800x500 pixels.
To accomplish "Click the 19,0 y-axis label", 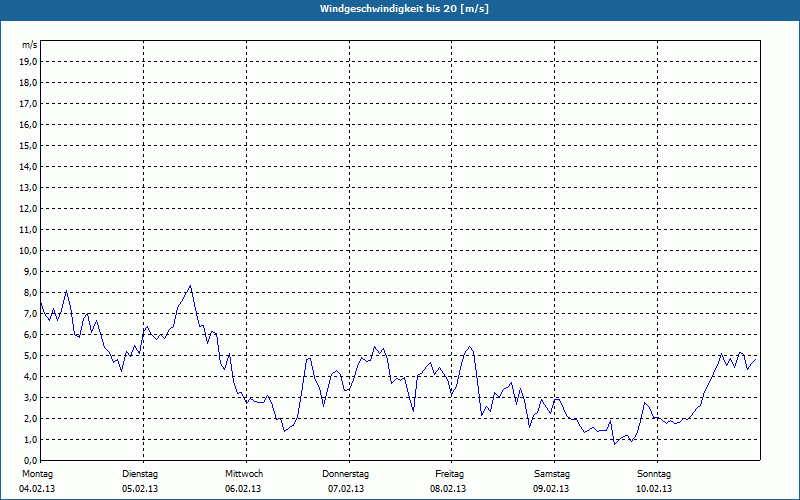I will (x=28, y=62).
